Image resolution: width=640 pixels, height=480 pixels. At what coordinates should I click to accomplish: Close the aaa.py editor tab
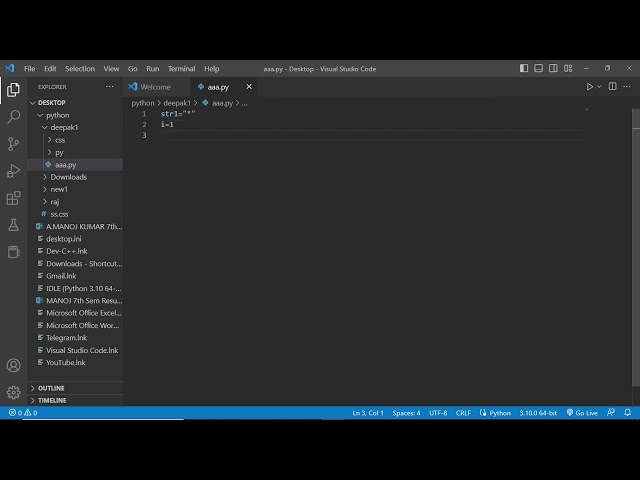249,87
